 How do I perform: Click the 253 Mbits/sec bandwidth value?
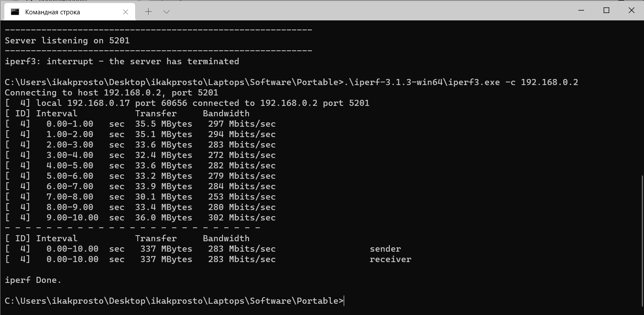[242, 197]
